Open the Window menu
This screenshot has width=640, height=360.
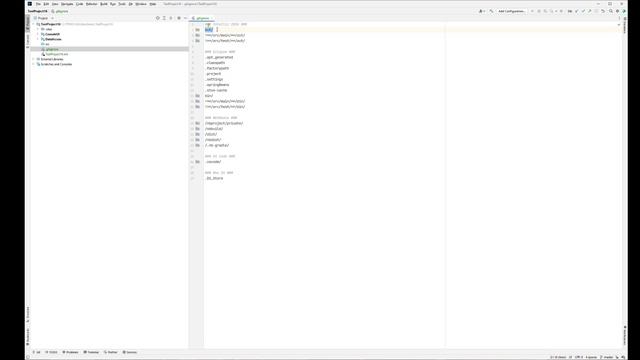pos(141,4)
